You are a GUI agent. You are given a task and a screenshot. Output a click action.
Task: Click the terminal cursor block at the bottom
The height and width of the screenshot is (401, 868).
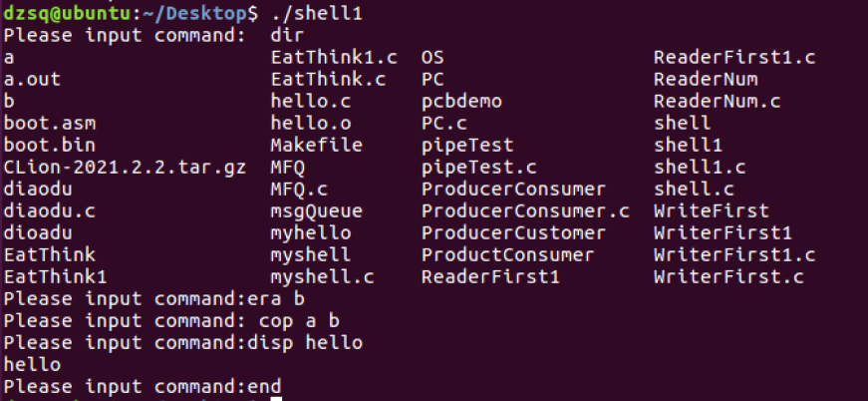[276, 398]
